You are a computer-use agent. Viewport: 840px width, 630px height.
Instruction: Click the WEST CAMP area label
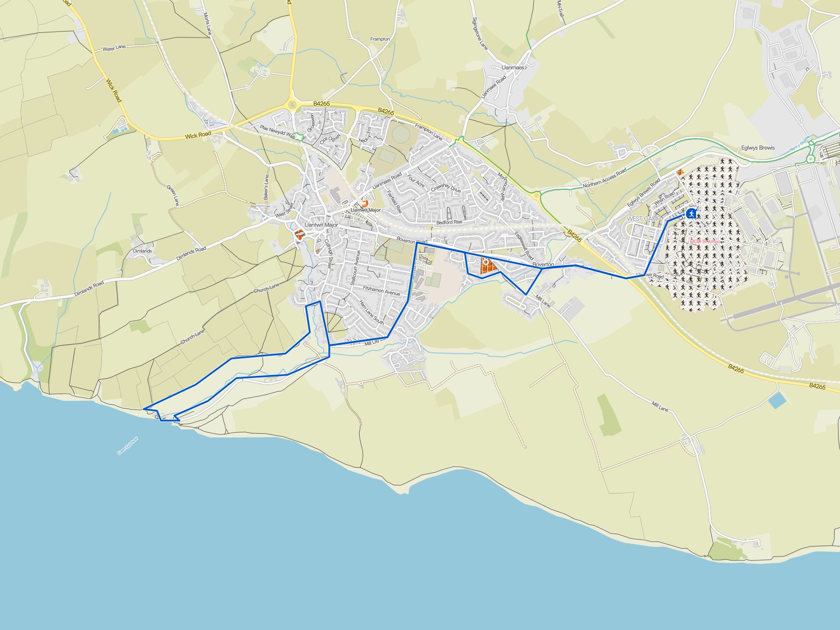tap(644, 219)
